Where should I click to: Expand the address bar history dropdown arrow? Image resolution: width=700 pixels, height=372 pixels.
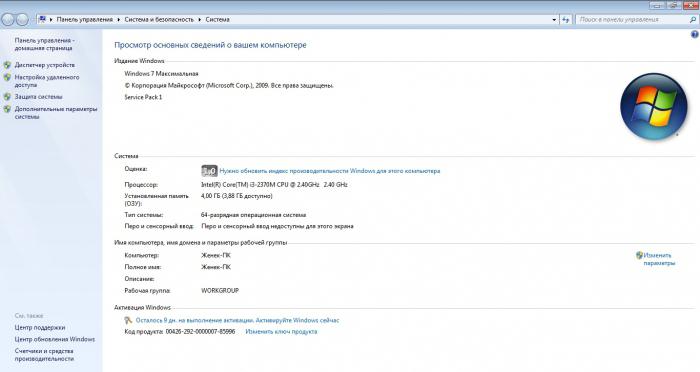click(x=554, y=20)
